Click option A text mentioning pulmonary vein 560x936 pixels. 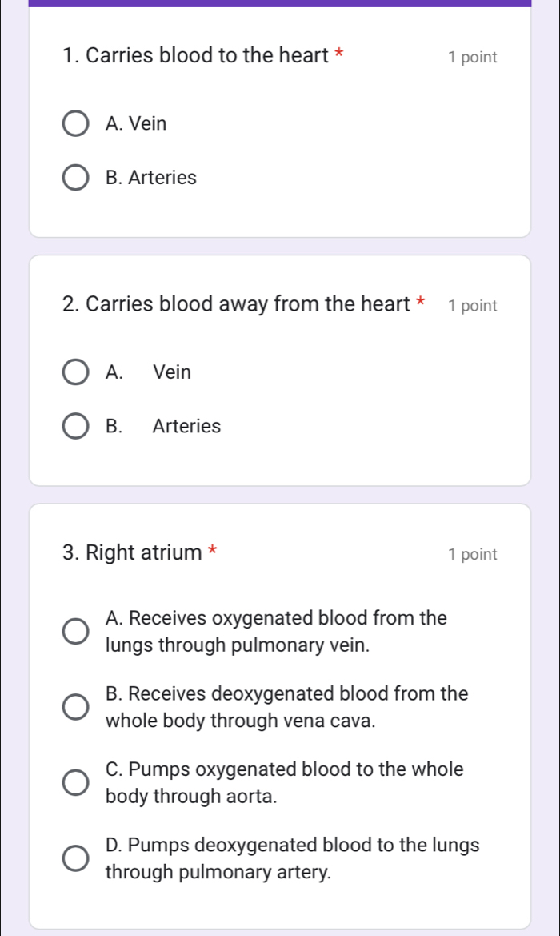pyautogui.click(x=276, y=631)
